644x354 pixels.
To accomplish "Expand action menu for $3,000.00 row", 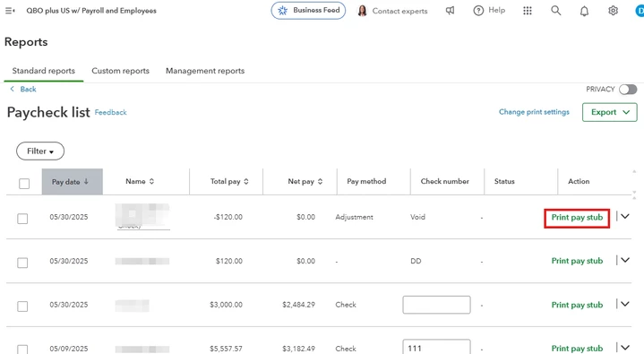I will [x=624, y=304].
